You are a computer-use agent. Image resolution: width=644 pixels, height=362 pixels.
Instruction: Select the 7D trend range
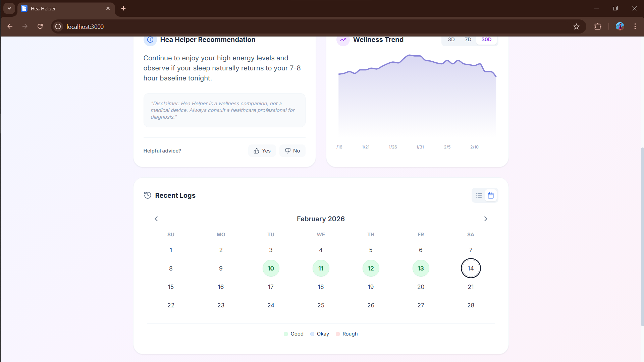point(468,40)
